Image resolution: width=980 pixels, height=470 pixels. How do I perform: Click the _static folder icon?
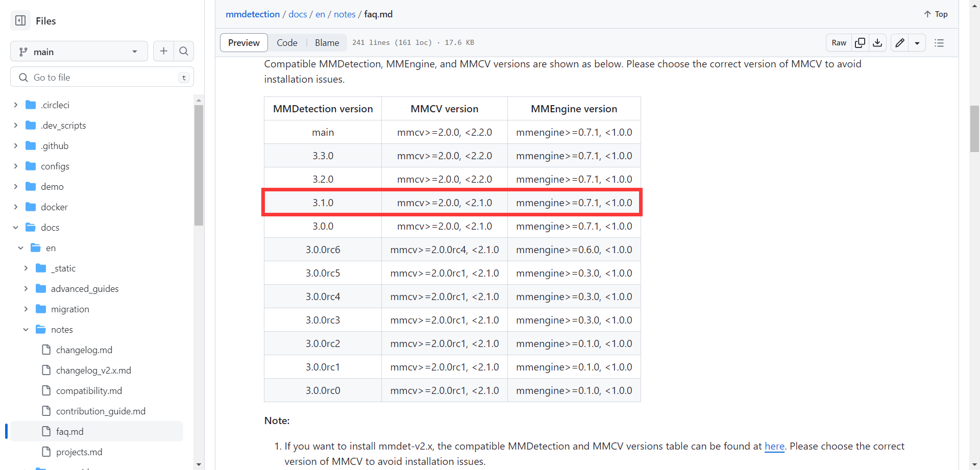[41, 268]
